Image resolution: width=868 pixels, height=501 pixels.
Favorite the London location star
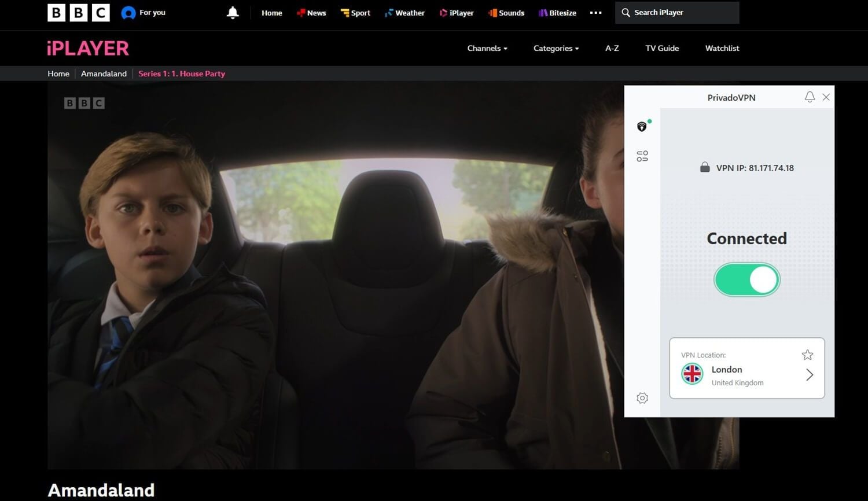(x=808, y=355)
